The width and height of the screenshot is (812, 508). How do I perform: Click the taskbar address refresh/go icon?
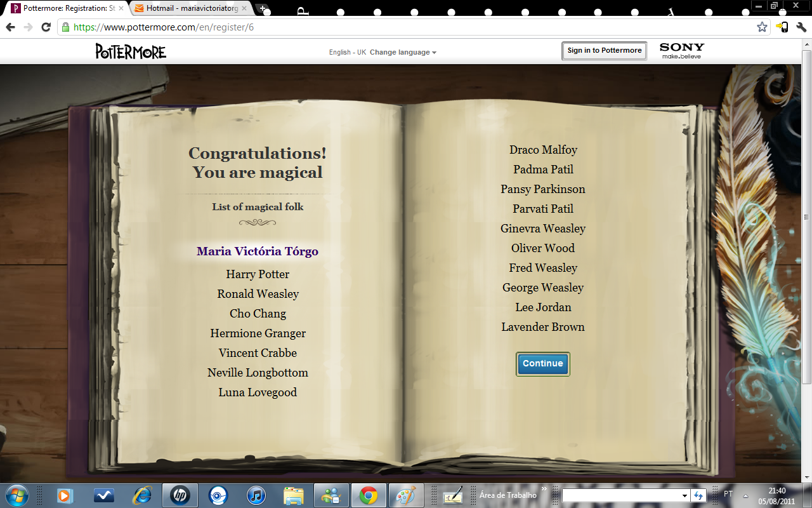pyautogui.click(x=698, y=495)
